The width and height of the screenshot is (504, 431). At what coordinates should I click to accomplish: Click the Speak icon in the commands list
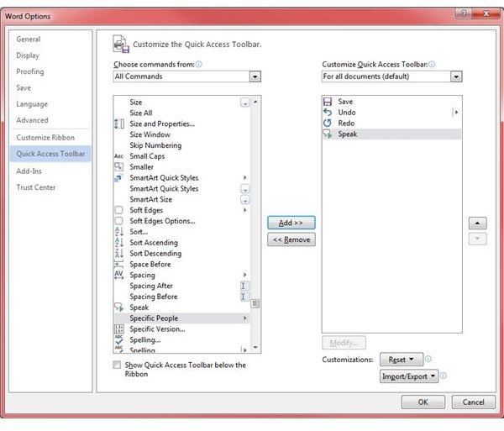tap(118, 307)
